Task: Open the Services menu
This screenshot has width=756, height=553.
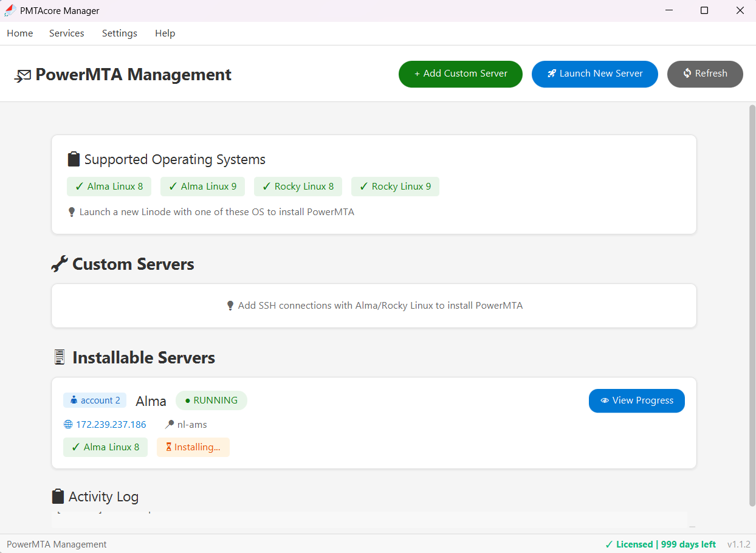Action: pyautogui.click(x=66, y=33)
